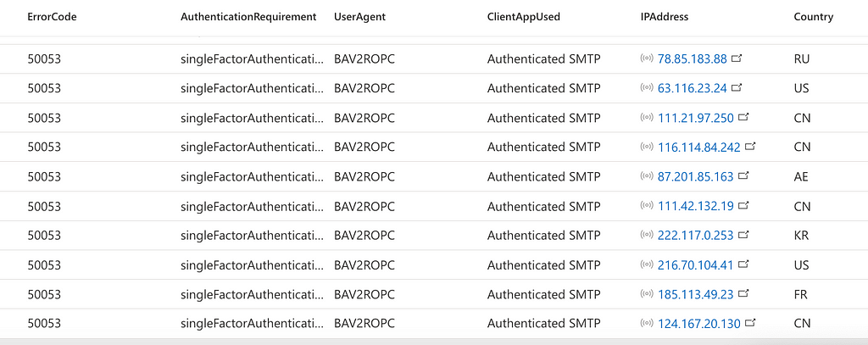868x345 pixels.
Task: Click external link icon after 185.113.49.23
Action: point(744,293)
